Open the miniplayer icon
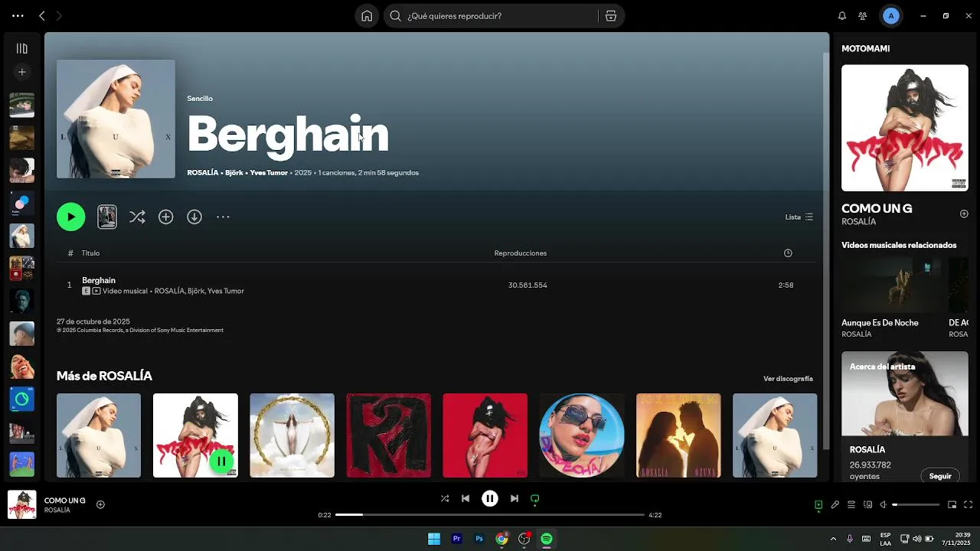Viewport: 980px width, 551px height. click(x=952, y=504)
